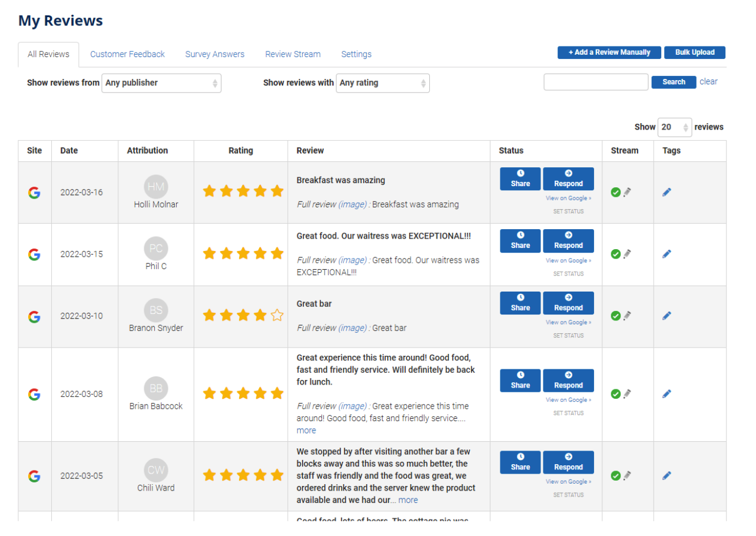Click the gray stream pencil in Branon Snyder's row

[628, 316]
